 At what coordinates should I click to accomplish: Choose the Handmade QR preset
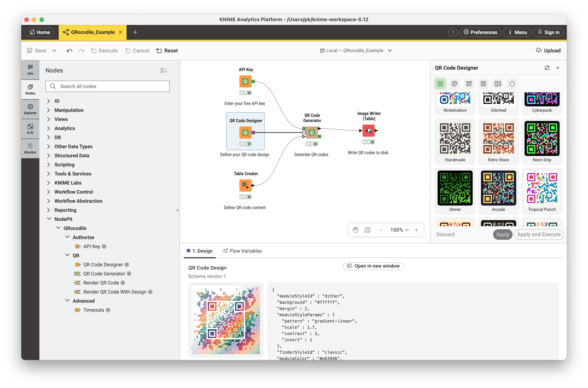click(x=455, y=142)
